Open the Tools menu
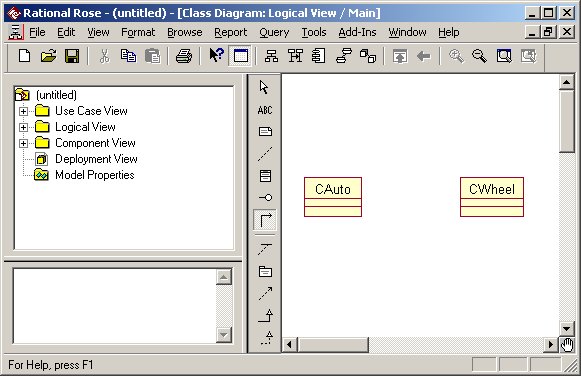This screenshot has width=581, height=376. (314, 32)
